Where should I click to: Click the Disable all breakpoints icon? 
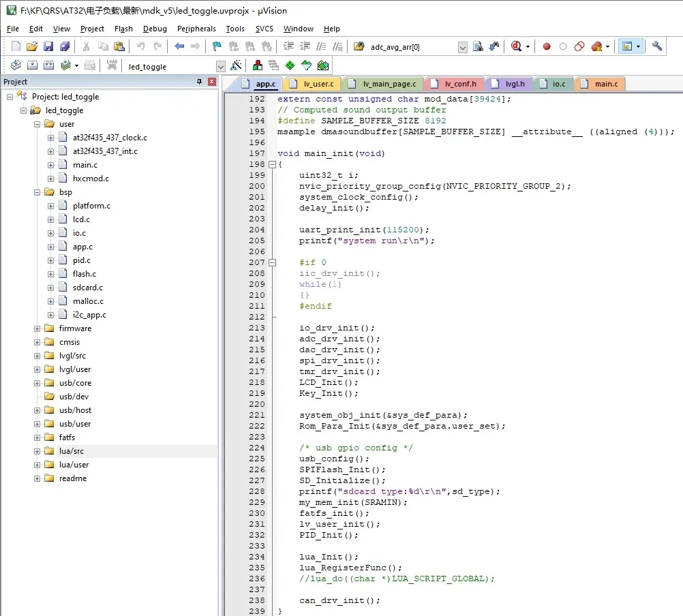tap(579, 46)
